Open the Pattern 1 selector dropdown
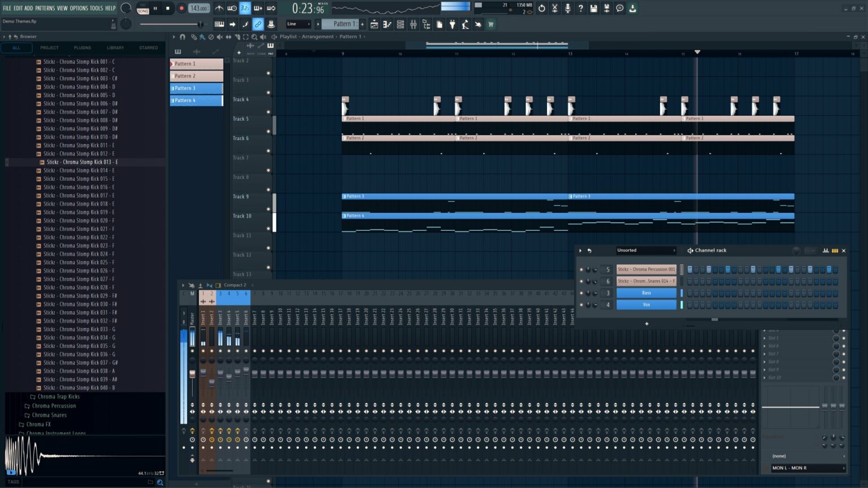Screen dimensions: 868x488 pos(342,24)
